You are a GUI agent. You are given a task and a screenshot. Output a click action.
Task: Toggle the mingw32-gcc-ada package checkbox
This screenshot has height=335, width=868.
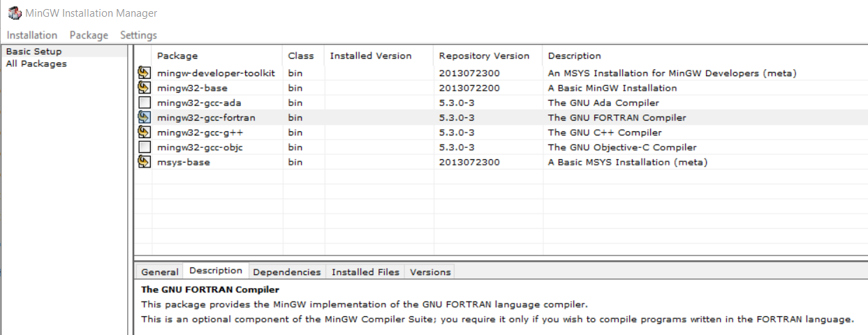pos(145,103)
